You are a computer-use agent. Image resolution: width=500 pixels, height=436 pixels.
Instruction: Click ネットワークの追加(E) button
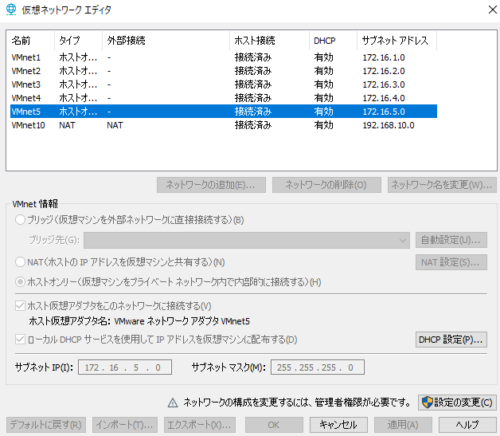211,185
